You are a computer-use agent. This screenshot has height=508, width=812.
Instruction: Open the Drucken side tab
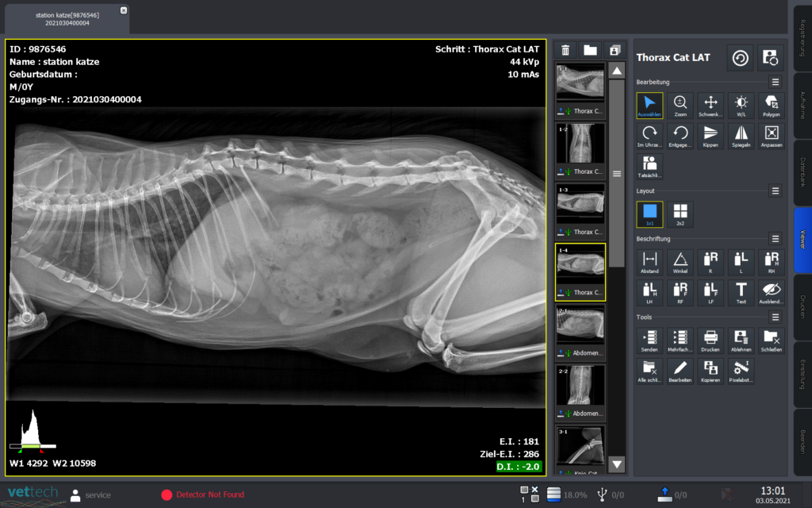point(802,307)
